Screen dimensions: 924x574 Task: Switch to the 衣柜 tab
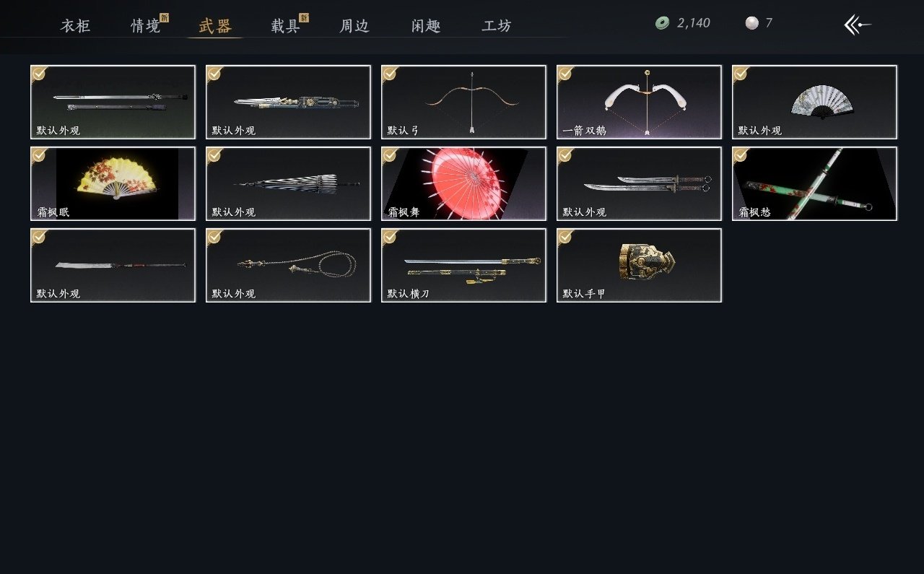(x=75, y=26)
